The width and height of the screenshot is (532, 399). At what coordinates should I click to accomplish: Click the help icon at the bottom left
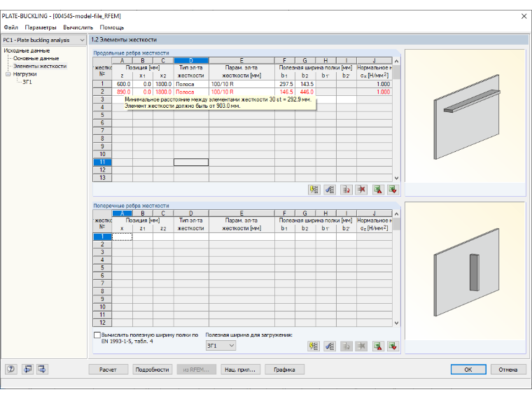click(x=11, y=369)
